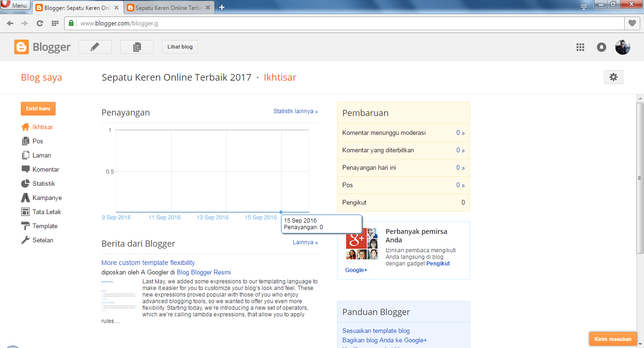Click the 'Statistik lainnya »' link
The height and width of the screenshot is (348, 644).
coord(296,111)
